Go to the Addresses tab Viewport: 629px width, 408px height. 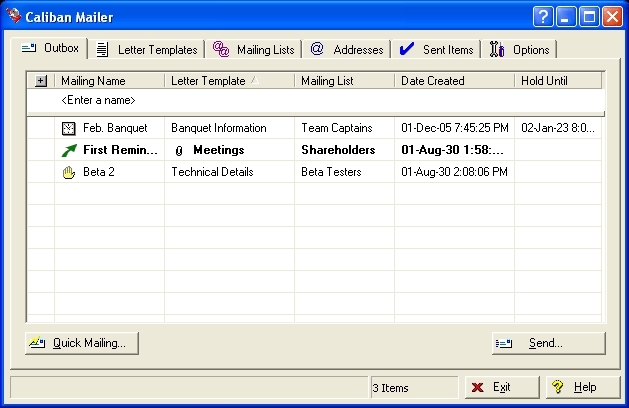click(346, 49)
